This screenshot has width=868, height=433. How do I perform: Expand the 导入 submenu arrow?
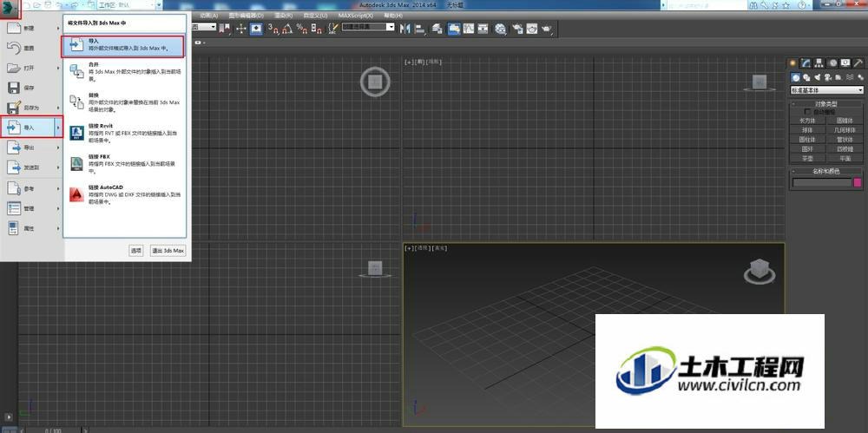(58, 128)
